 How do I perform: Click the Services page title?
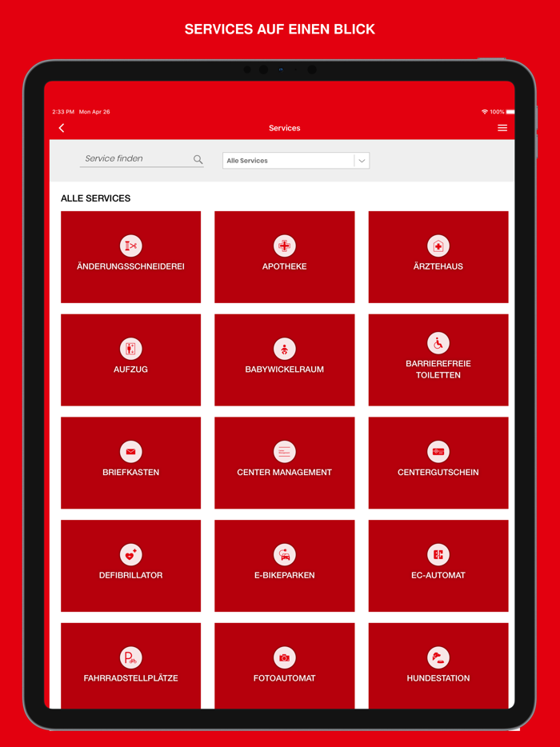click(285, 128)
